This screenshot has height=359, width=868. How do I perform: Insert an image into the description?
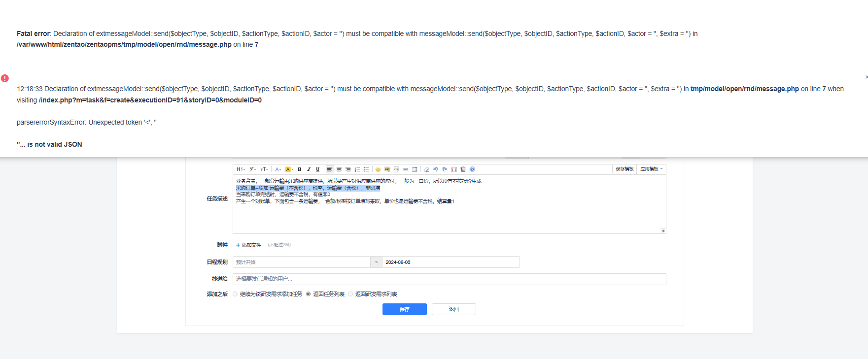click(x=387, y=169)
